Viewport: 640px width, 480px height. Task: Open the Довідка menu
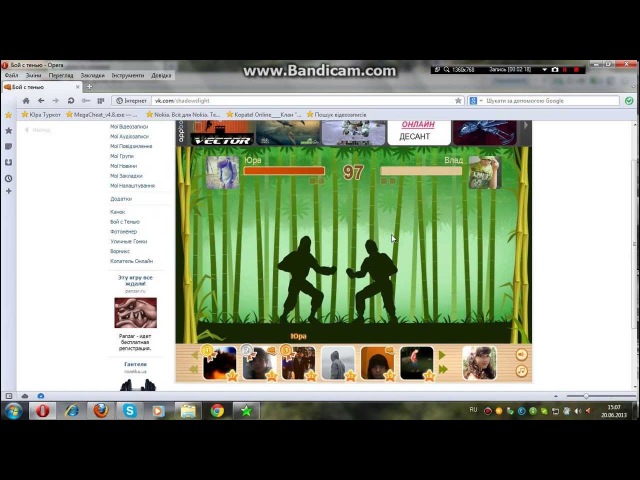pyautogui.click(x=161, y=76)
